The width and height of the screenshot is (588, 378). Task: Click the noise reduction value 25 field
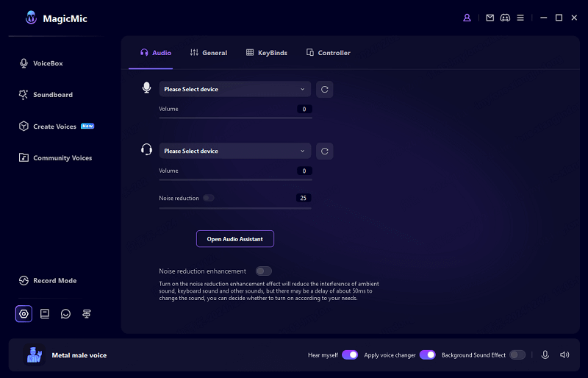304,198
